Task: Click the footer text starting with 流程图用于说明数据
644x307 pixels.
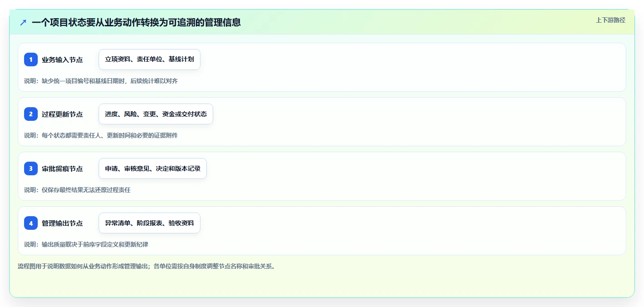Action: pos(146,266)
